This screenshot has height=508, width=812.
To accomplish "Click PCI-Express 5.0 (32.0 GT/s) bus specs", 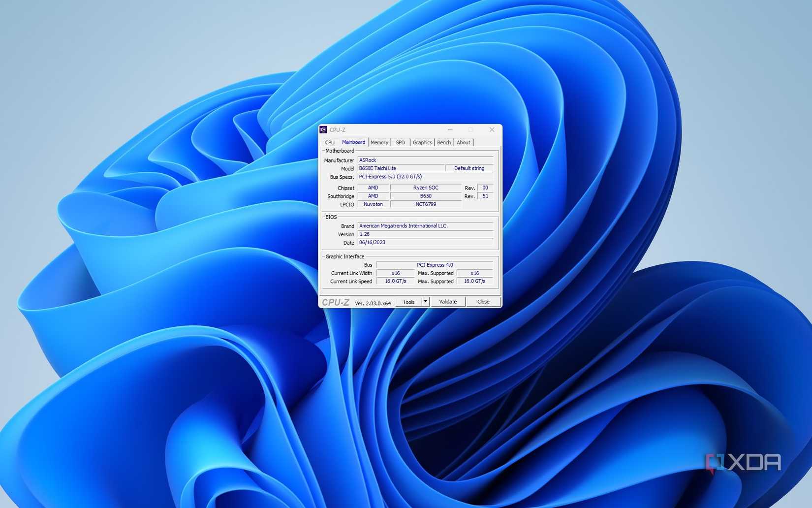I will click(425, 177).
